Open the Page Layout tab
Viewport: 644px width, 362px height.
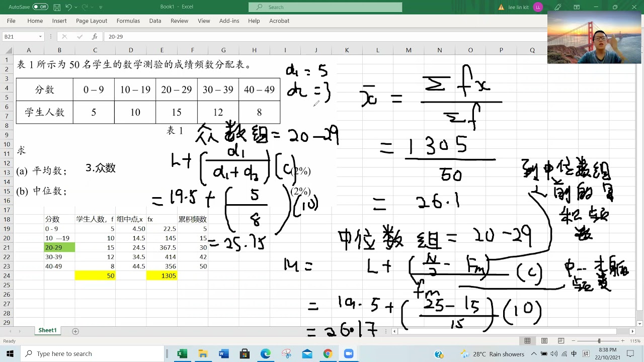(x=92, y=21)
